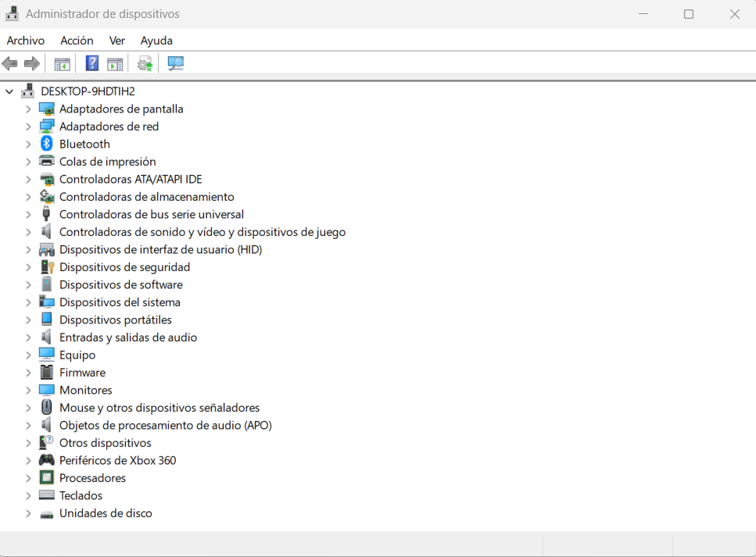Expand the Bluetooth chevron
The height and width of the screenshot is (557, 756).
[x=28, y=144]
